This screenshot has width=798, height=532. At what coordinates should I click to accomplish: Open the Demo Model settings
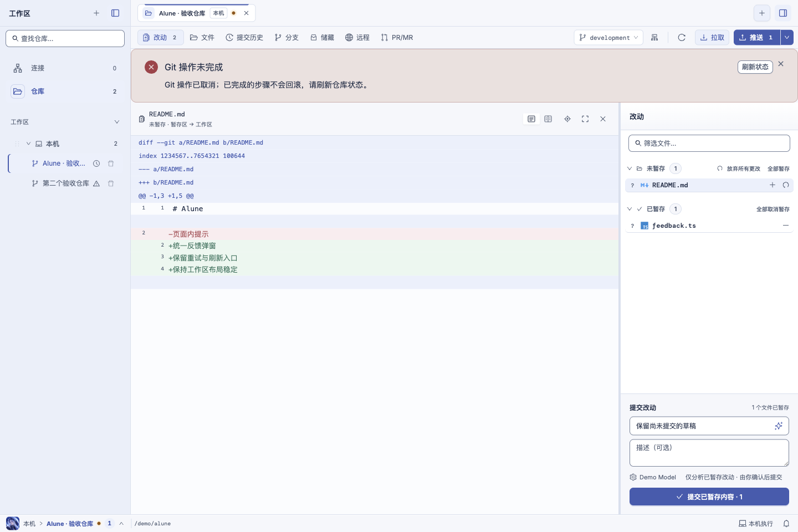click(x=653, y=477)
